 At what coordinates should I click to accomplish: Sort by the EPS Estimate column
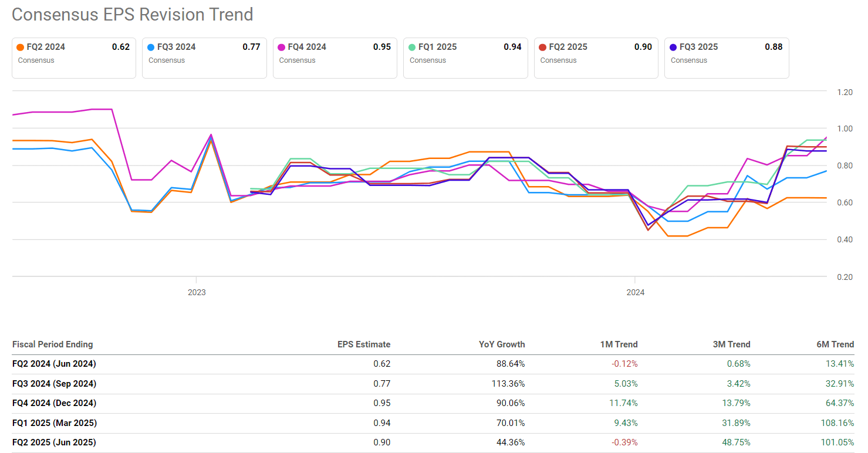[364, 344]
